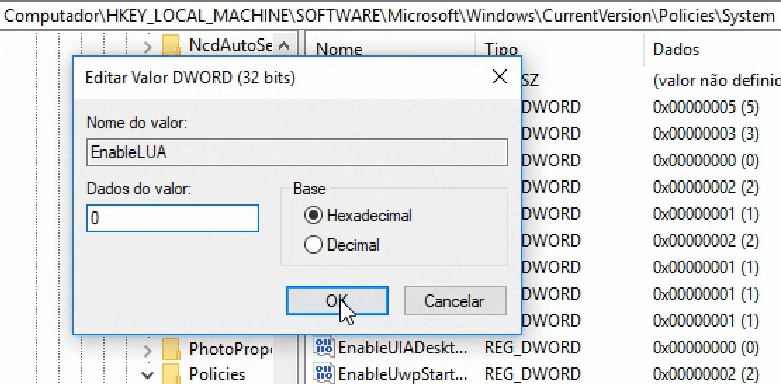Viewport: 781px width, 384px height.
Task: Click REG_DWORD type of EnableUIADeskt... row
Action: pos(532,347)
